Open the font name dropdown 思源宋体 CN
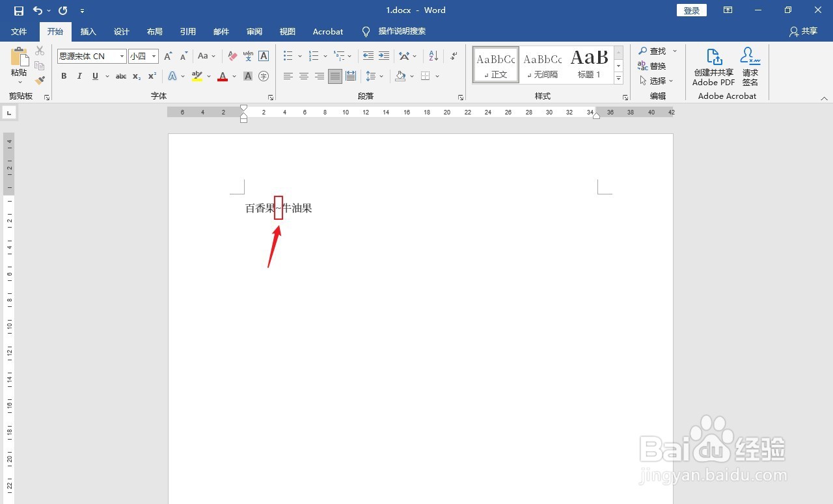 (x=122, y=57)
